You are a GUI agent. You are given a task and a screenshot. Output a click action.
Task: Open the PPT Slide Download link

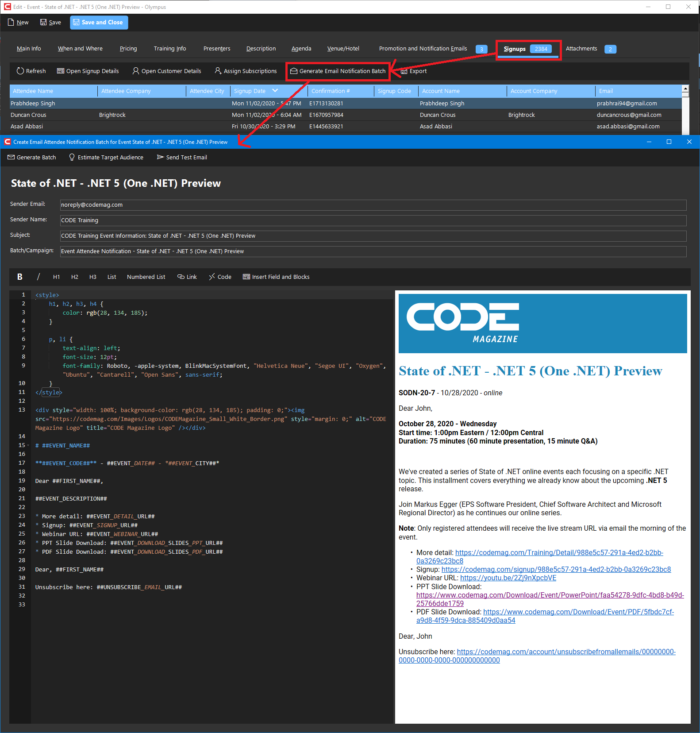(550, 599)
